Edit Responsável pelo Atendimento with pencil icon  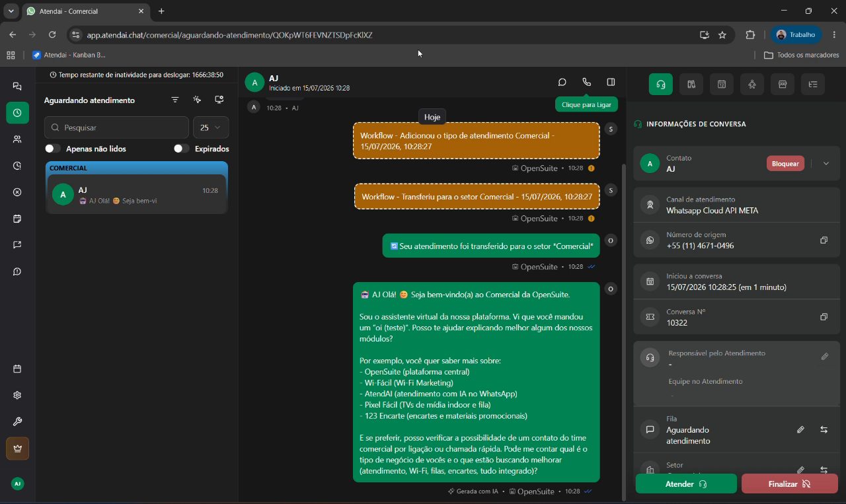pos(825,357)
